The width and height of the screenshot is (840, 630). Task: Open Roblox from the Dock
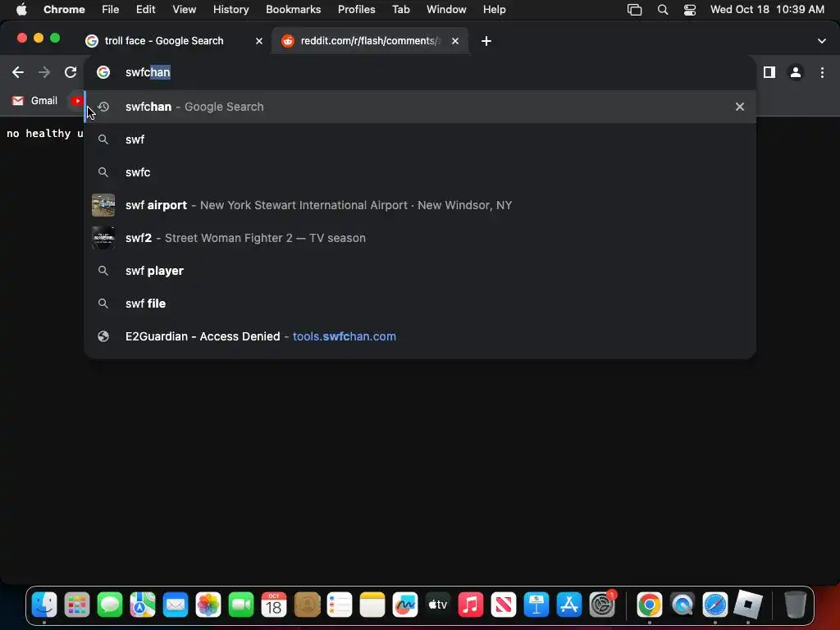pos(748,605)
